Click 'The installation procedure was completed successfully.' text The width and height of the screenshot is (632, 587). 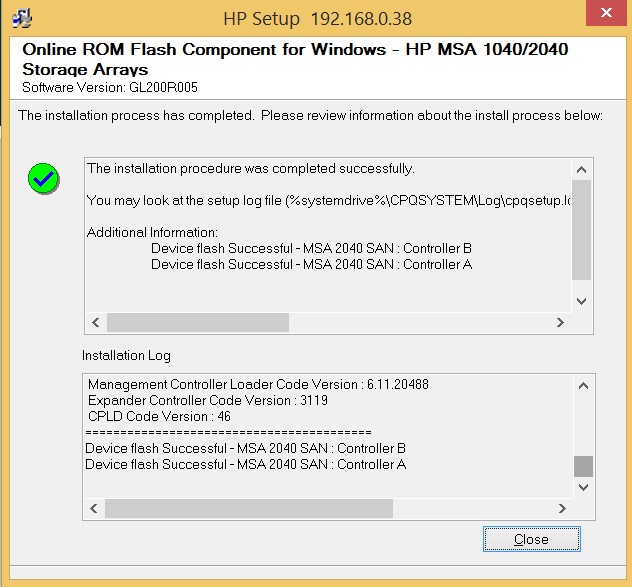coord(251,169)
